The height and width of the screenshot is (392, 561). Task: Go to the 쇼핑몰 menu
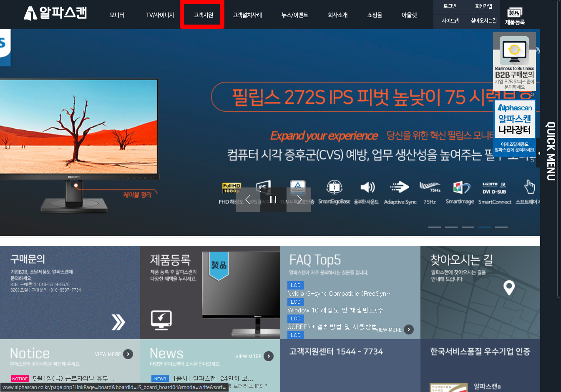[x=375, y=15]
